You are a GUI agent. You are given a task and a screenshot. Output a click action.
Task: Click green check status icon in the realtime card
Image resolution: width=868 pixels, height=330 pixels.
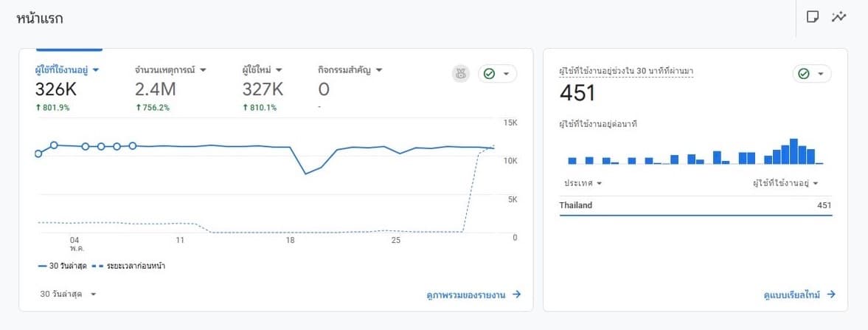(804, 74)
